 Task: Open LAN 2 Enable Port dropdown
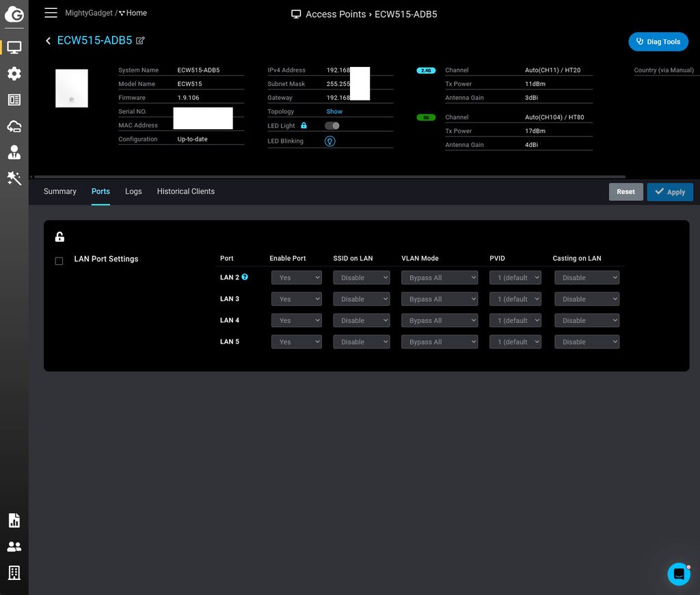tap(297, 277)
